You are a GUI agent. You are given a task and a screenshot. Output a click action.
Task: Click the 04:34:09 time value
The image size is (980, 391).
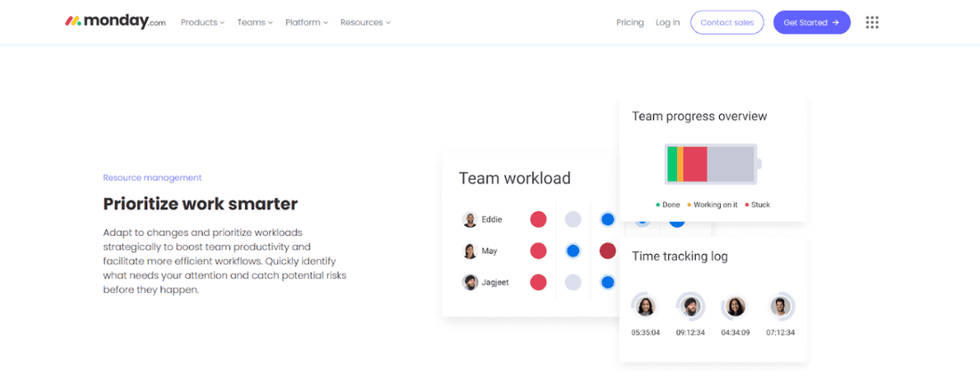pyautogui.click(x=736, y=333)
